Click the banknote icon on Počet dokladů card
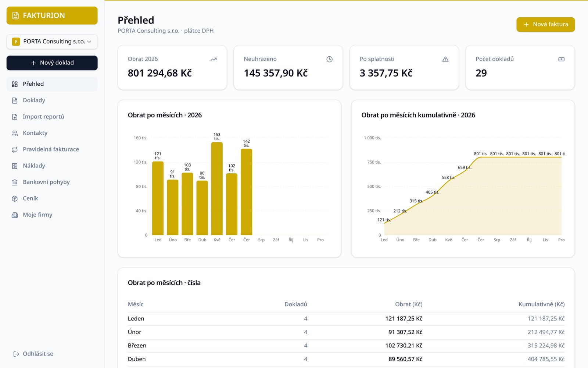The width and height of the screenshot is (588, 368). (x=562, y=59)
